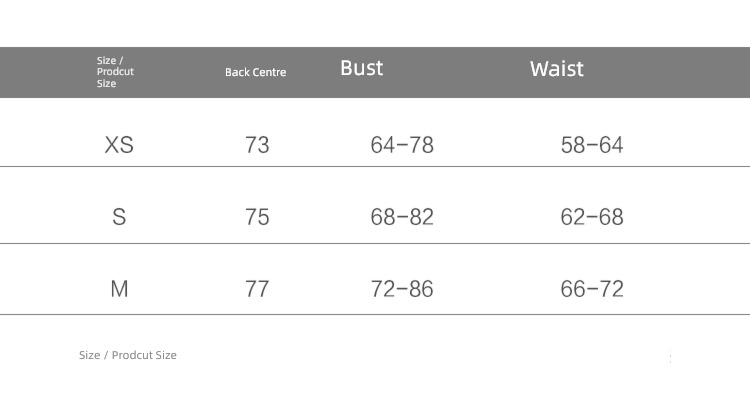Screen dimensions: 750x418
Task: Click the Bust column header
Action: [x=362, y=68]
